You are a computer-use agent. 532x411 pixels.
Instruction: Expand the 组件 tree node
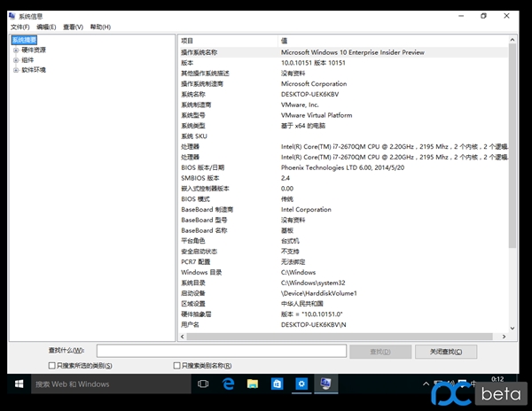[x=15, y=59]
